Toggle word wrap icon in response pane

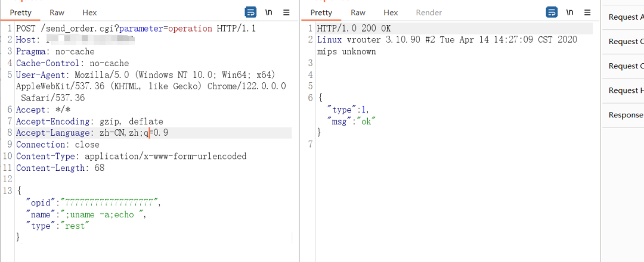click(x=552, y=13)
